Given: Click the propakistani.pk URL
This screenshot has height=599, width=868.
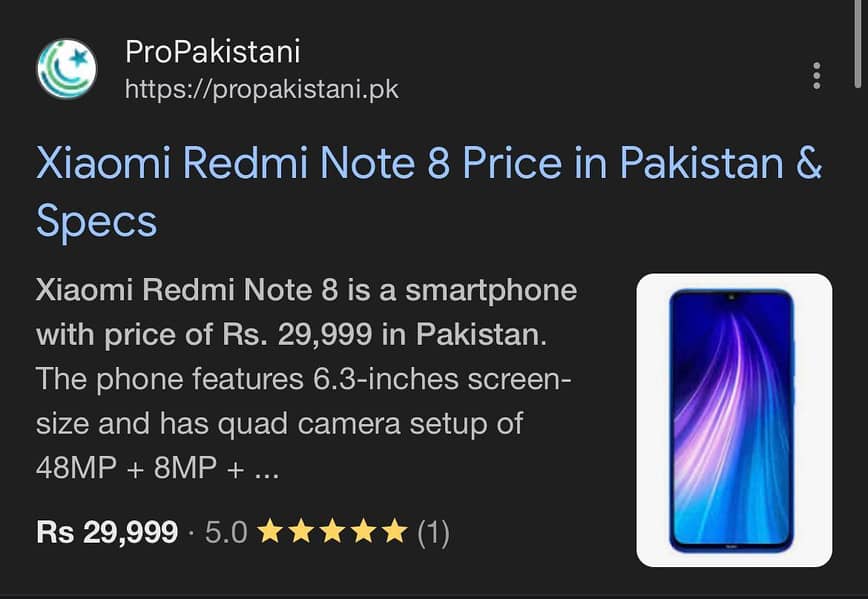Looking at the screenshot, I should (x=262, y=88).
